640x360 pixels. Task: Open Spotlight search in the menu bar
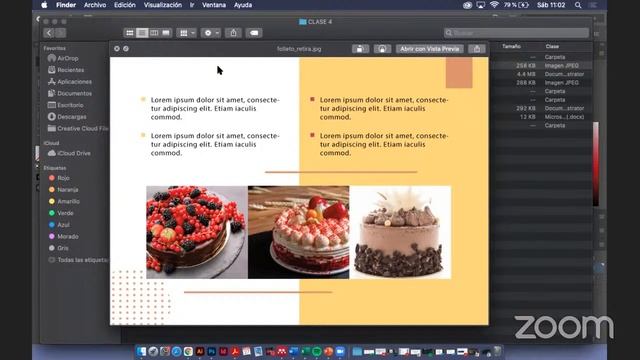coord(578,5)
